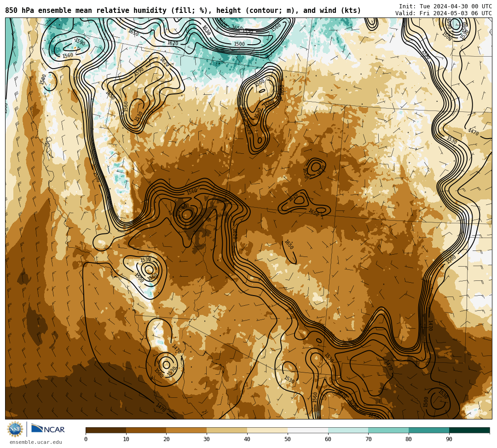Screen dimensions: 497x448
Task: Click the 40-50 pale cream colorbar segment
Action: 267,430
